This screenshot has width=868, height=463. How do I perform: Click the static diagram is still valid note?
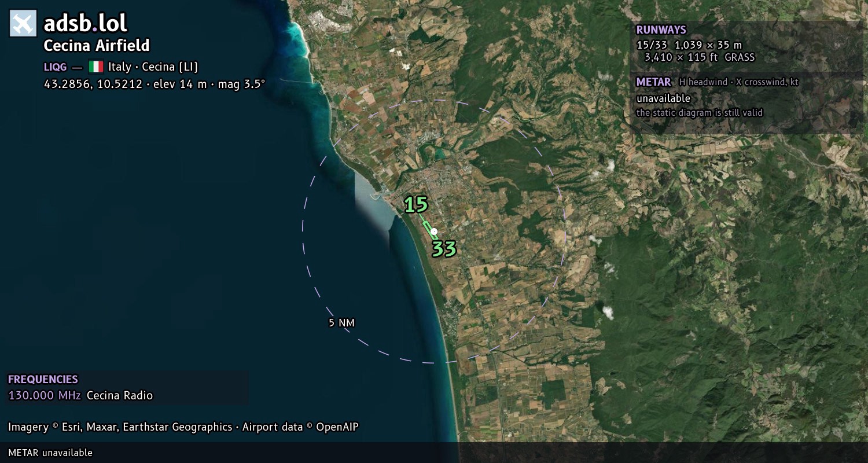coord(700,113)
